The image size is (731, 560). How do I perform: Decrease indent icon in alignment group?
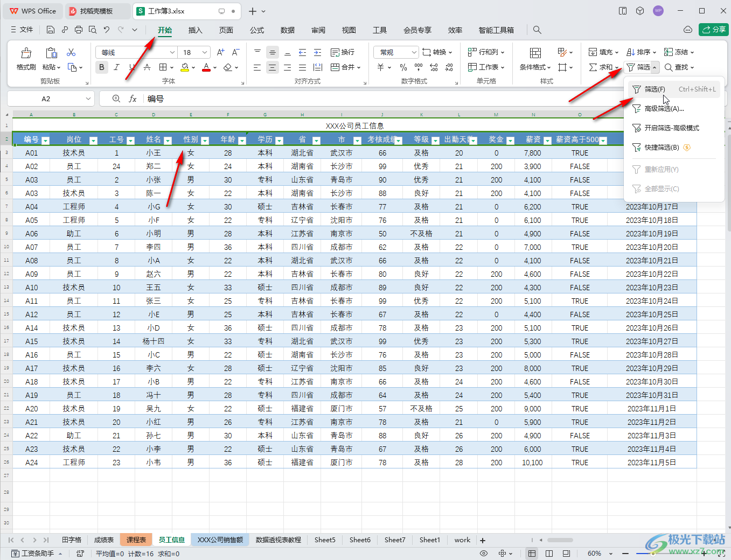tap(303, 52)
